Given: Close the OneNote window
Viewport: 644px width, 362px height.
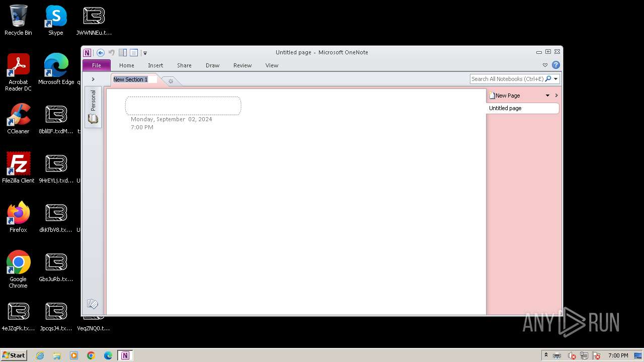Looking at the screenshot, I should (x=557, y=52).
